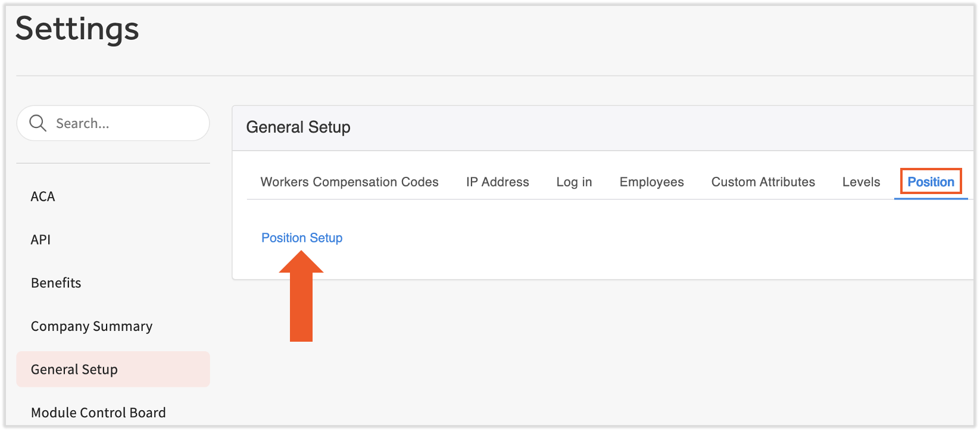Switch to Workers Compensation Codes tab
The image size is (980, 431).
pos(349,182)
